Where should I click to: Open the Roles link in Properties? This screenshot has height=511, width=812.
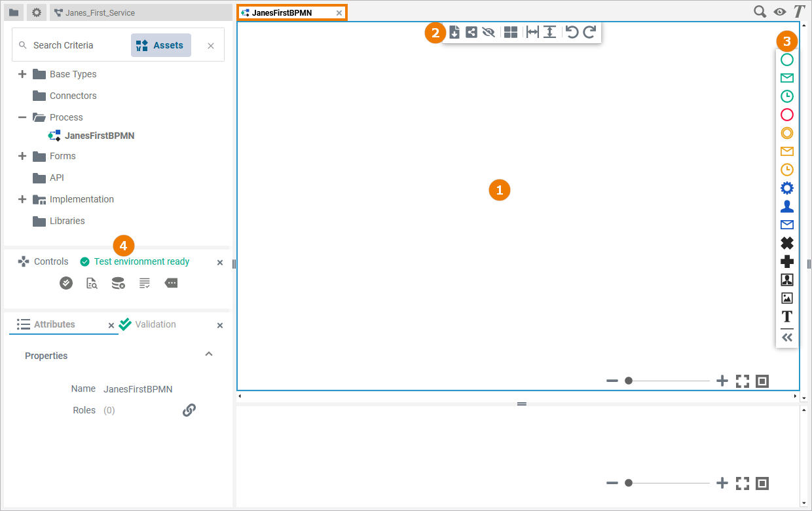coord(189,409)
